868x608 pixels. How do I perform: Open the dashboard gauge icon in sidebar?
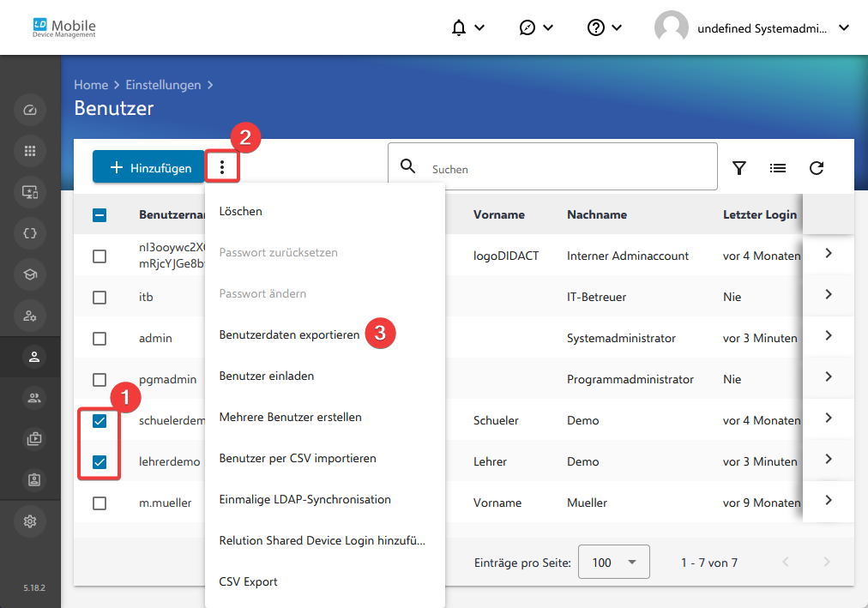30,110
